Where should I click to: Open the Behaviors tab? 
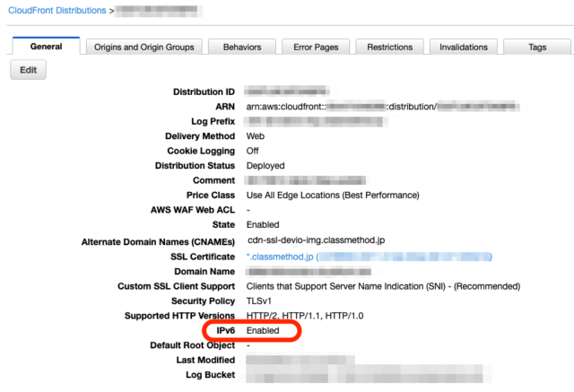tap(240, 48)
